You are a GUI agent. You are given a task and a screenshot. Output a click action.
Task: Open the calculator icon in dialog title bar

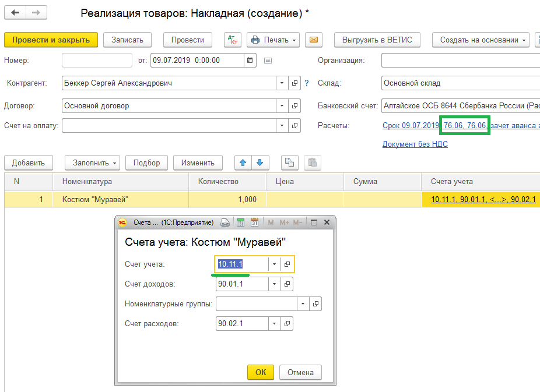tap(240, 223)
